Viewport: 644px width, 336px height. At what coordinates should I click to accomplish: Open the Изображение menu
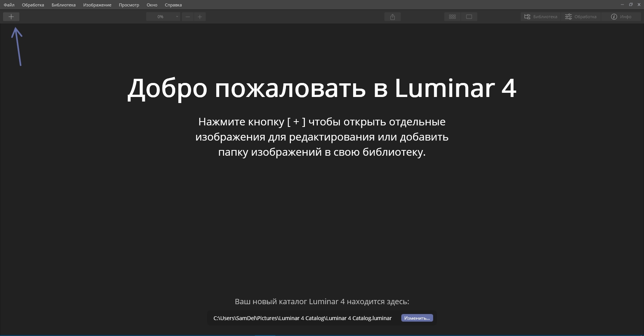pyautogui.click(x=97, y=5)
